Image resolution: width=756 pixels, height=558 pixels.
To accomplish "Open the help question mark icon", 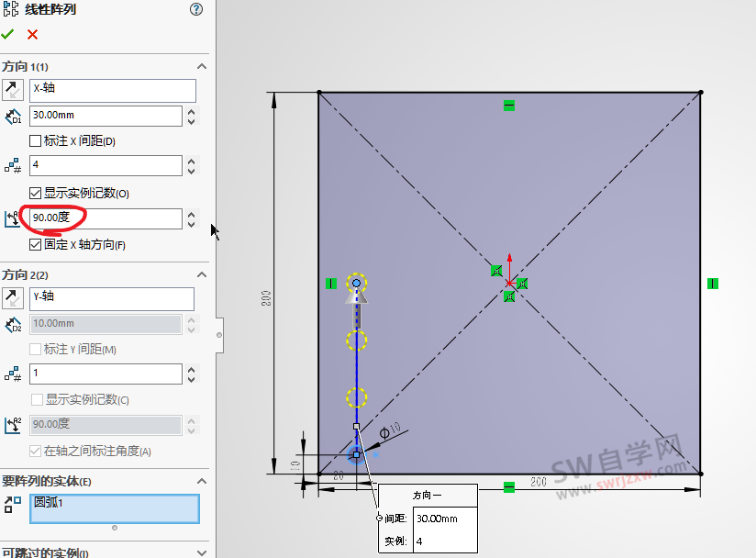I will [195, 9].
